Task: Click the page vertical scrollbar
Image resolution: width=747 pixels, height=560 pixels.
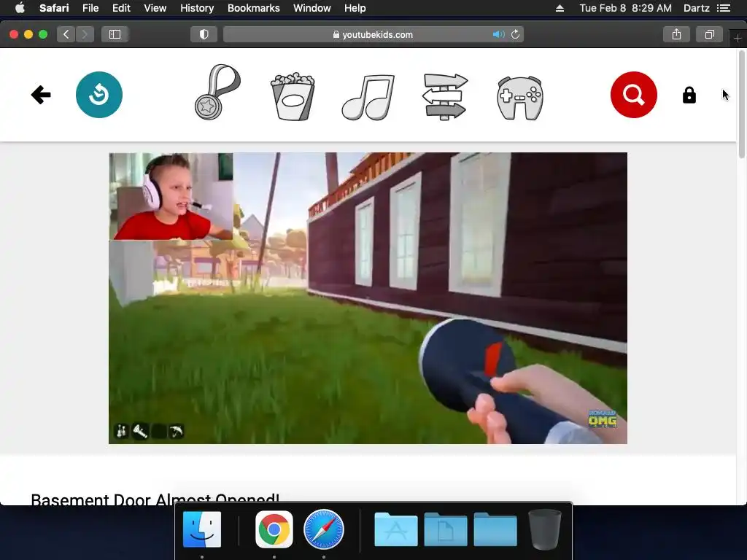Action: tap(741, 104)
